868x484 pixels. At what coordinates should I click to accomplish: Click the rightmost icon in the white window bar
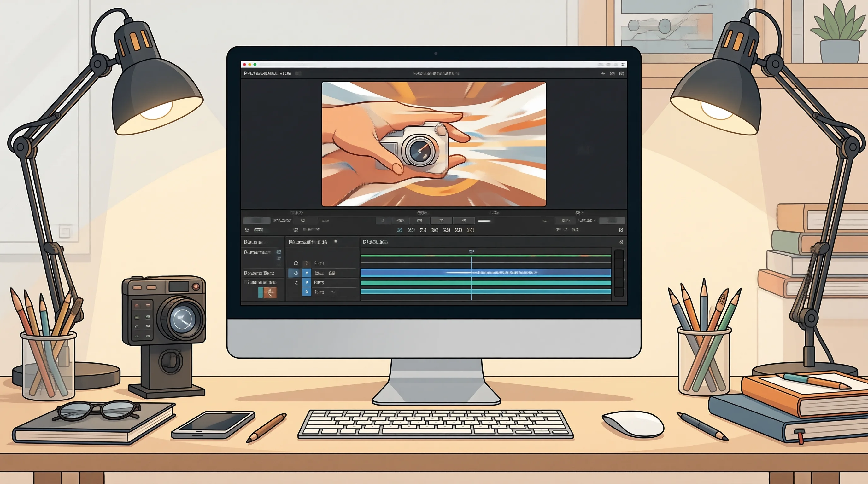click(x=623, y=64)
